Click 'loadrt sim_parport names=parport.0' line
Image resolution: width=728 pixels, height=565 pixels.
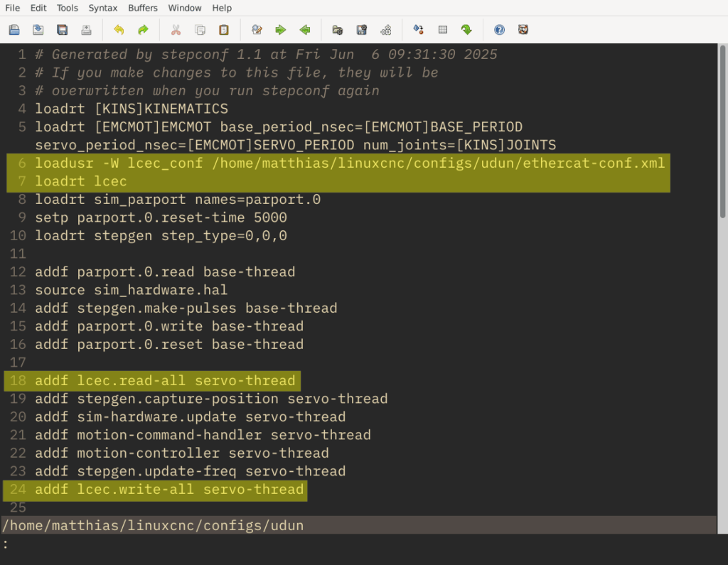[178, 199]
